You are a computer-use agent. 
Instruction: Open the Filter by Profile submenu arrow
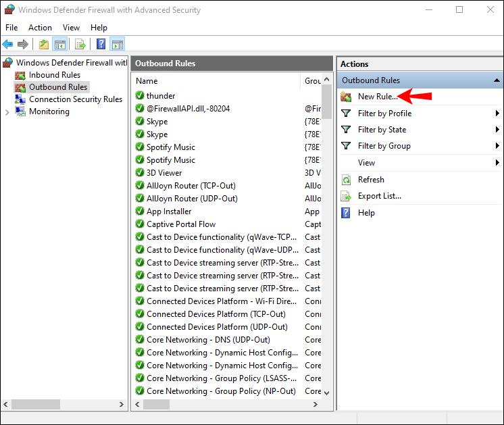tap(497, 113)
